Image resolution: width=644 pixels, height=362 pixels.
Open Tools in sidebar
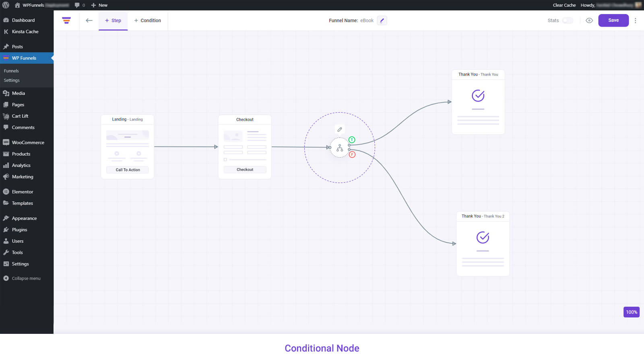click(27, 253)
